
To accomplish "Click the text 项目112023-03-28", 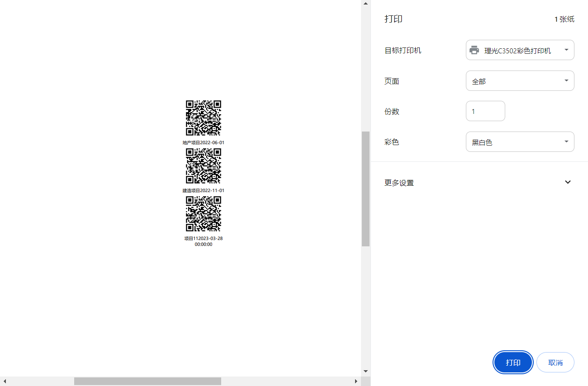I will click(x=204, y=238).
